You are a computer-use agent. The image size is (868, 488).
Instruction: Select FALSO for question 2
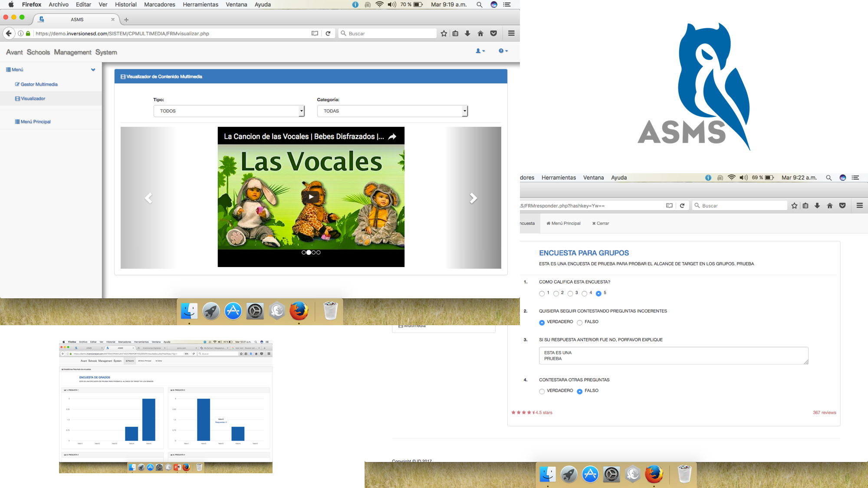(579, 323)
